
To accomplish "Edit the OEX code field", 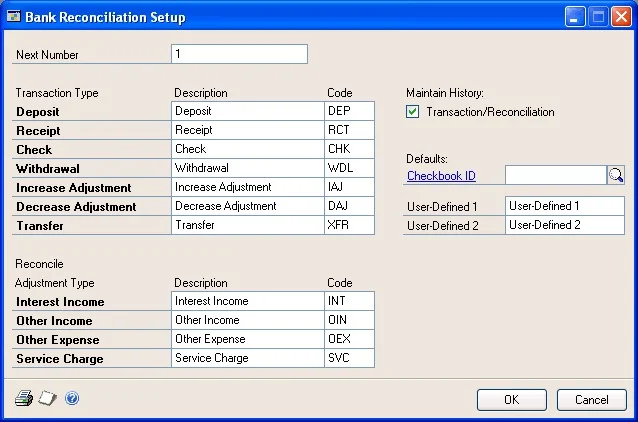I will (349, 339).
